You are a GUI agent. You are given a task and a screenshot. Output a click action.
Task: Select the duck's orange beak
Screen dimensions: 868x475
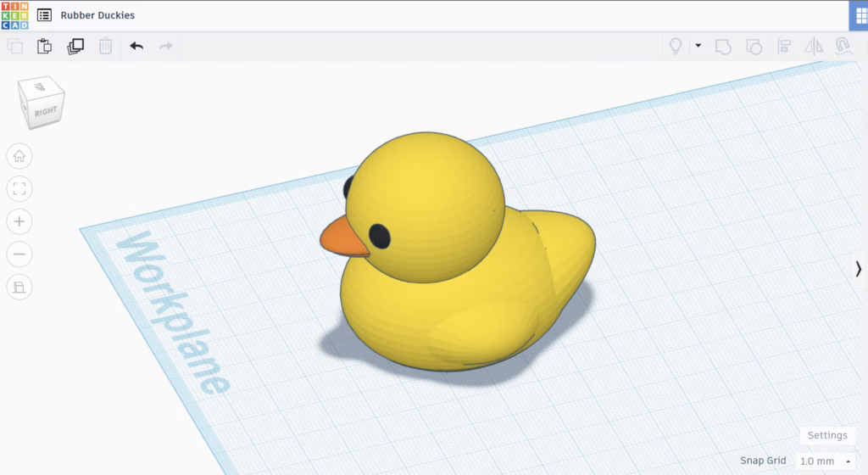click(342, 239)
